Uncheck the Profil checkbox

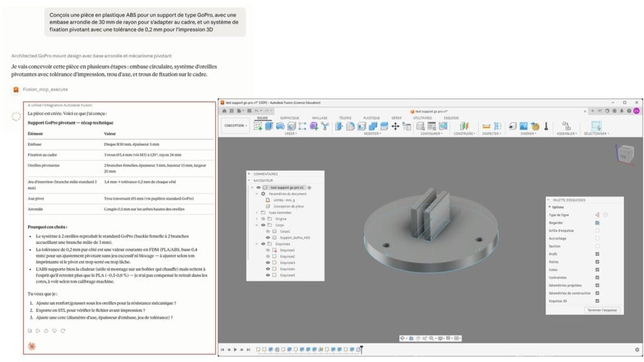point(597,254)
